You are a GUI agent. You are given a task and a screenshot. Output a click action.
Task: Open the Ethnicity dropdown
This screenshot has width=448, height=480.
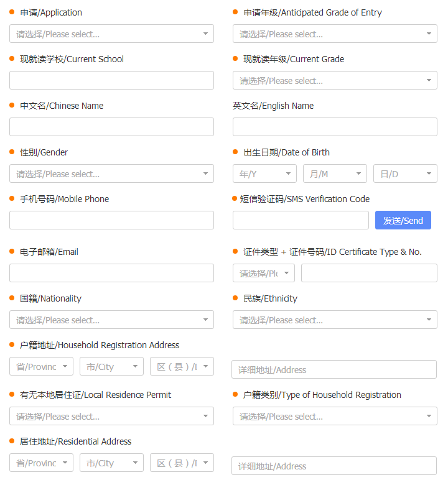(x=335, y=320)
